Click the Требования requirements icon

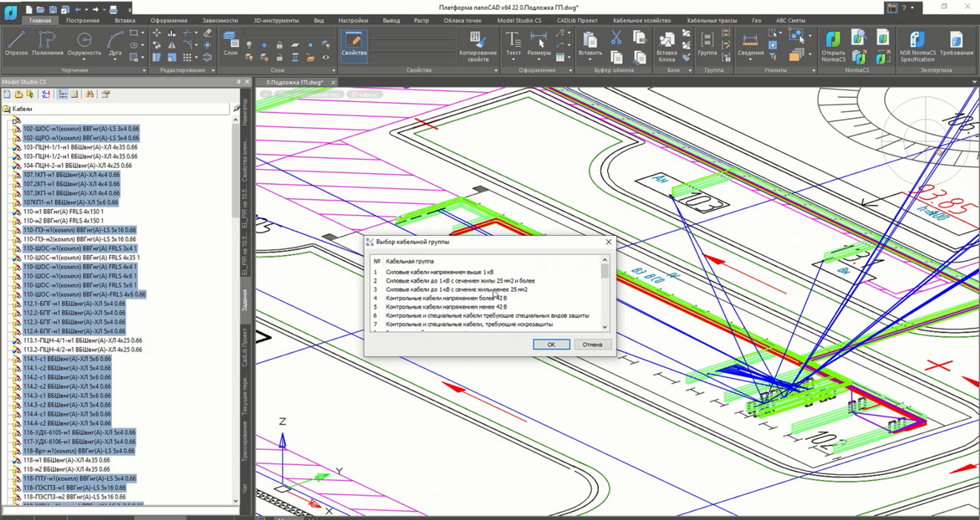tap(956, 44)
